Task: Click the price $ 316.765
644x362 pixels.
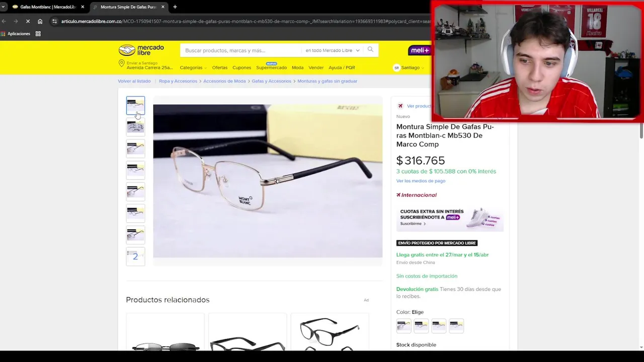Action: tap(421, 161)
